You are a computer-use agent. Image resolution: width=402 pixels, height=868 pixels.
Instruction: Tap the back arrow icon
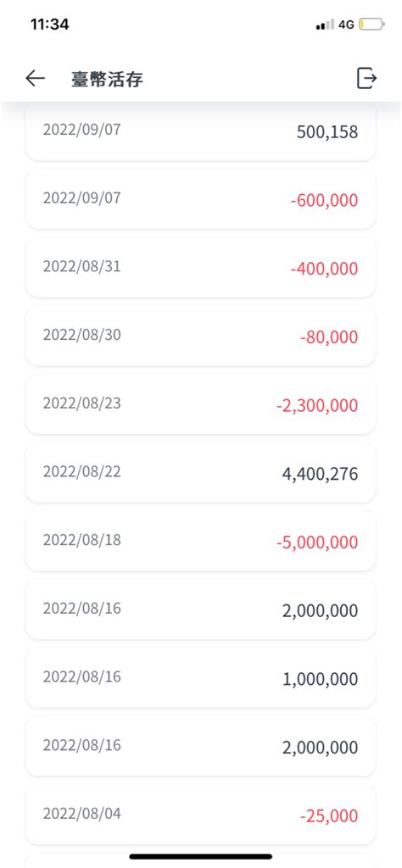(35, 79)
